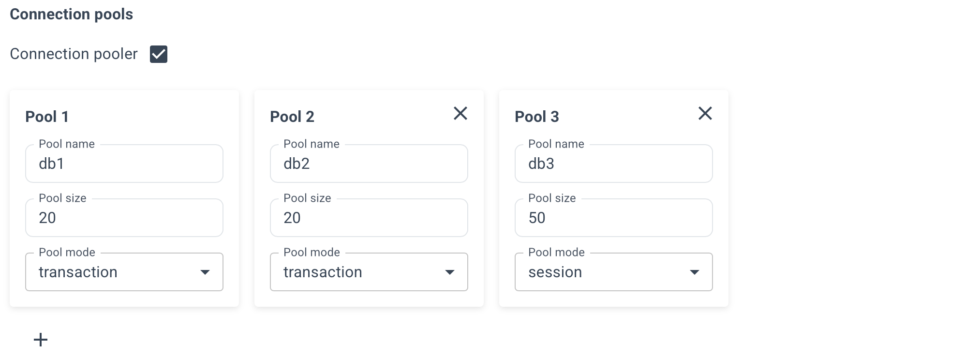The height and width of the screenshot is (359, 980).
Task: Click the Connection pooler label
Action: coord(74,54)
